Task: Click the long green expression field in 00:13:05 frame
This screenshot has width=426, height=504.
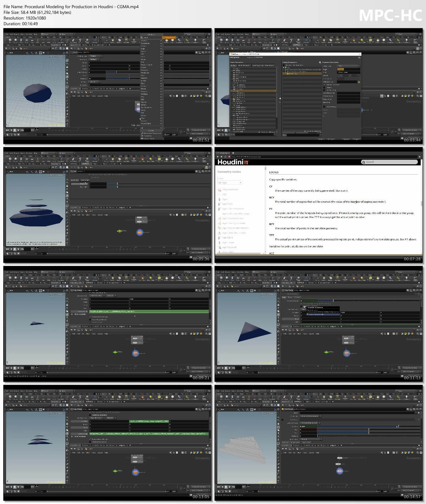Action: coord(149,434)
